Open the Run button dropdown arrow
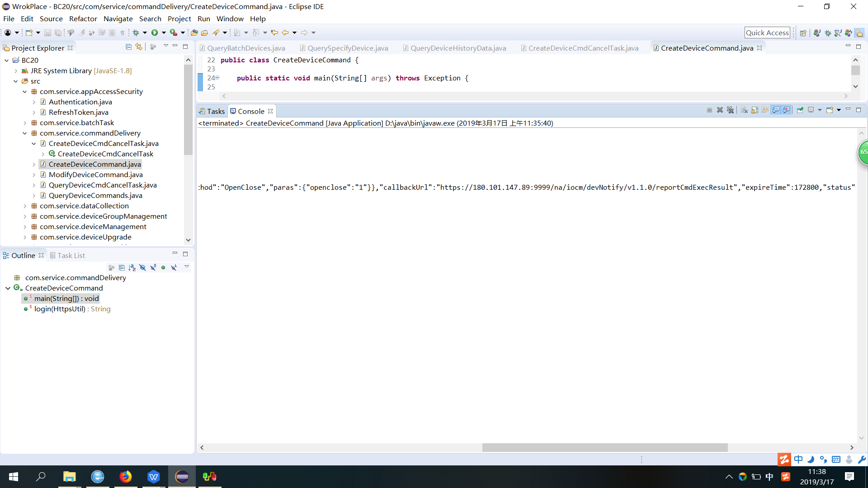The height and width of the screenshot is (488, 868). pyautogui.click(x=164, y=33)
